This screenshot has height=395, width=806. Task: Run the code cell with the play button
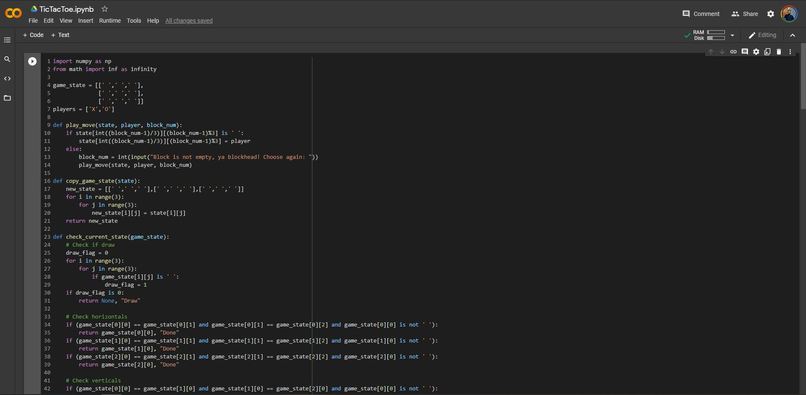(x=32, y=61)
